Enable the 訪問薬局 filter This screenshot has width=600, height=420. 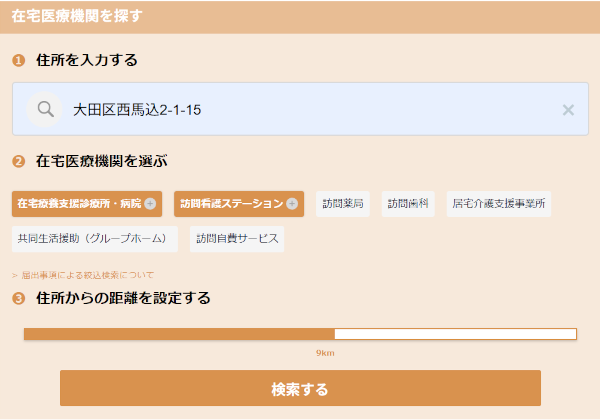[x=343, y=204]
